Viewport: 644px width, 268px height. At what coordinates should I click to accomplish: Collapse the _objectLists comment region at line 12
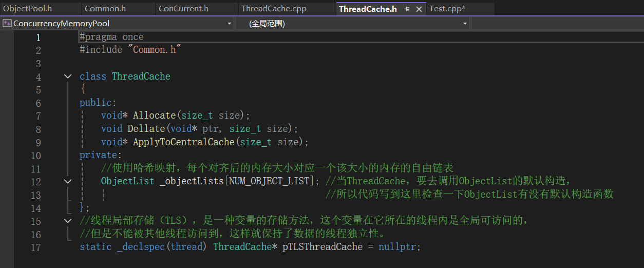[x=68, y=181]
